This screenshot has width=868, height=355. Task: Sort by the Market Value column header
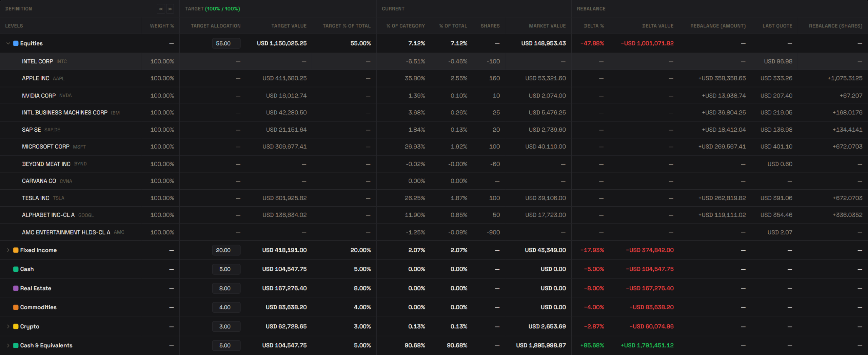(x=547, y=26)
